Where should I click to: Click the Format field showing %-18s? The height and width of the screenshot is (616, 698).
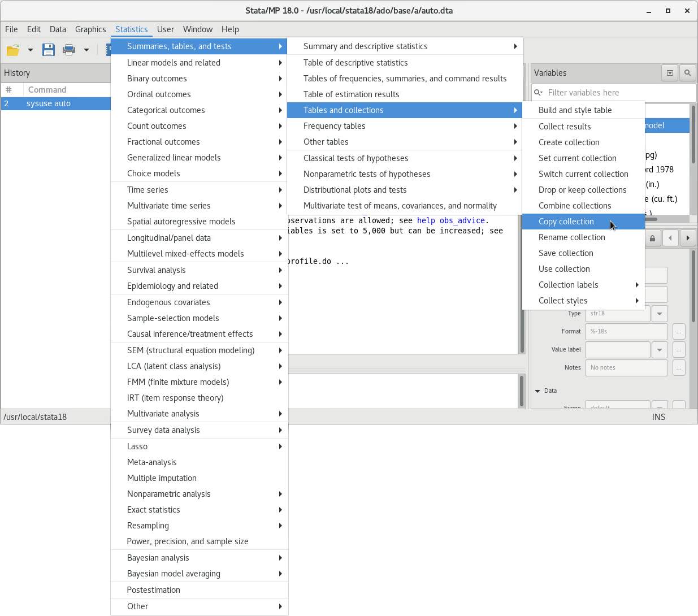tap(626, 332)
